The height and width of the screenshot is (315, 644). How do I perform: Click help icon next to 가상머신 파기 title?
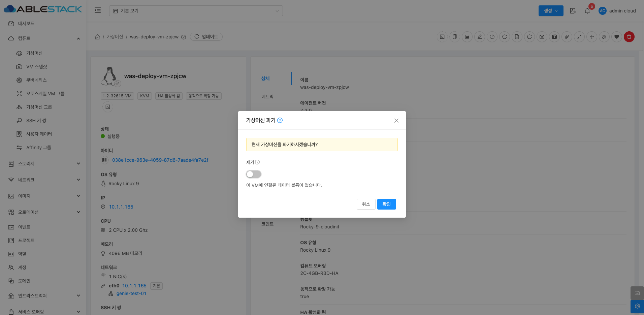click(x=280, y=120)
